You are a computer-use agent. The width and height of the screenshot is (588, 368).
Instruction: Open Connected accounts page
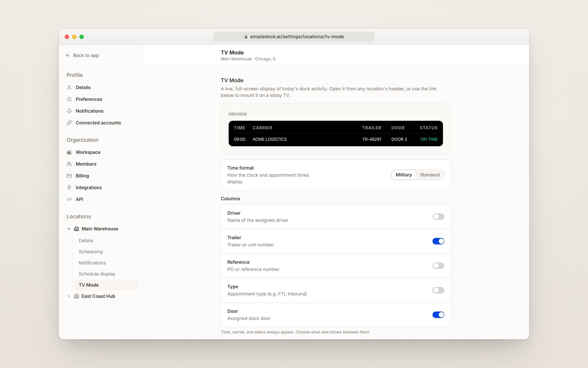click(98, 123)
